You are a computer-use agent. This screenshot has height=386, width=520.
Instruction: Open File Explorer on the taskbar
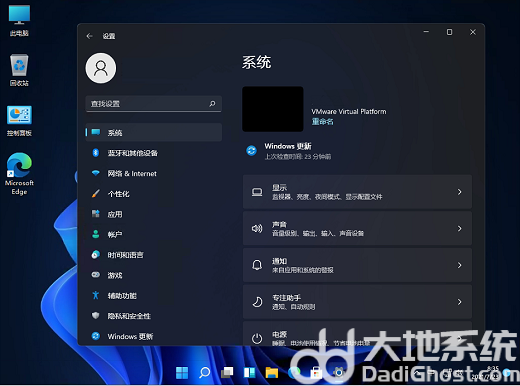(x=272, y=373)
